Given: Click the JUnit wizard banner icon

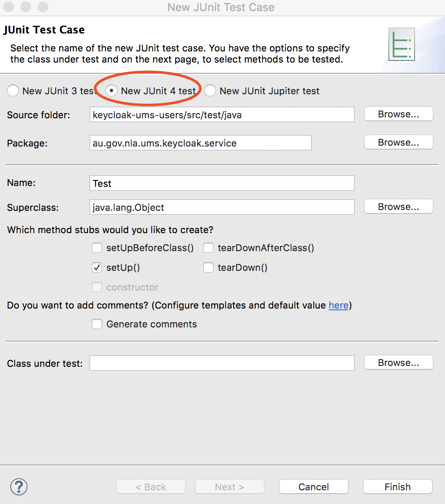Looking at the screenshot, I should click(x=401, y=43).
